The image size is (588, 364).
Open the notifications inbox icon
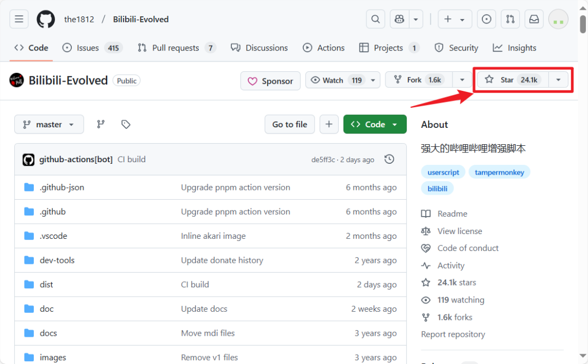[534, 19]
